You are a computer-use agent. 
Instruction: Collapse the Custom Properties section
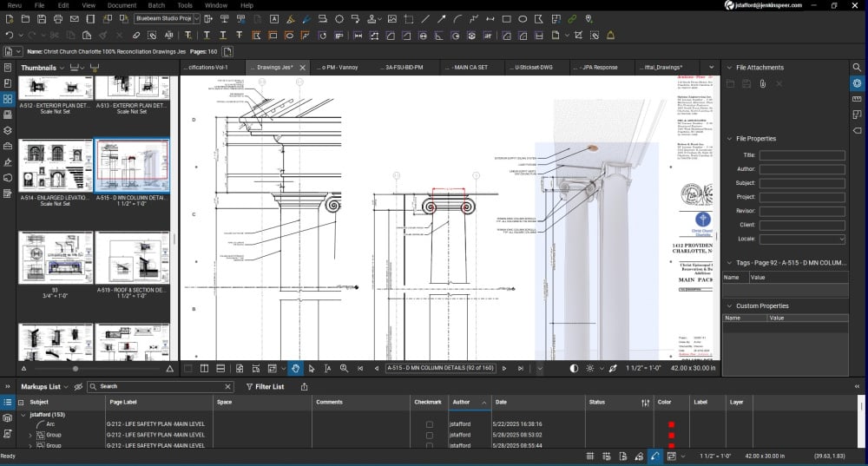730,306
